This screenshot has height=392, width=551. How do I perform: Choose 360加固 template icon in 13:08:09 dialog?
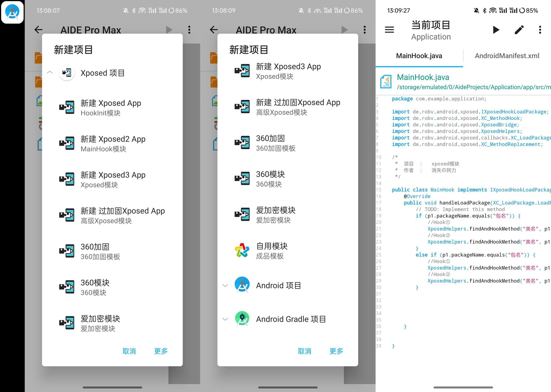(x=242, y=143)
